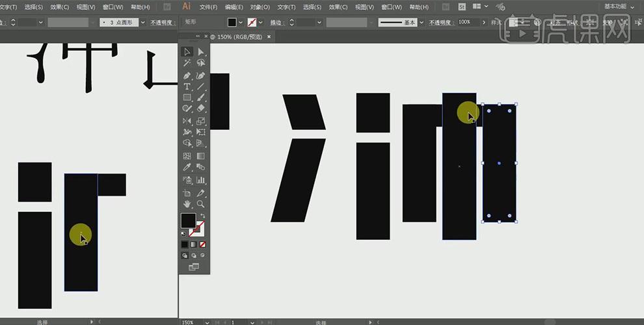644x325 pixels.
Task: Choose the Rectangle tool
Action: coord(187,97)
